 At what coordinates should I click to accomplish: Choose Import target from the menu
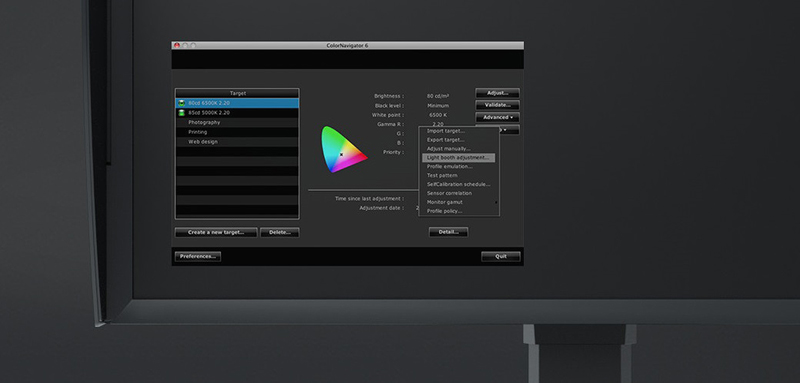[445, 131]
